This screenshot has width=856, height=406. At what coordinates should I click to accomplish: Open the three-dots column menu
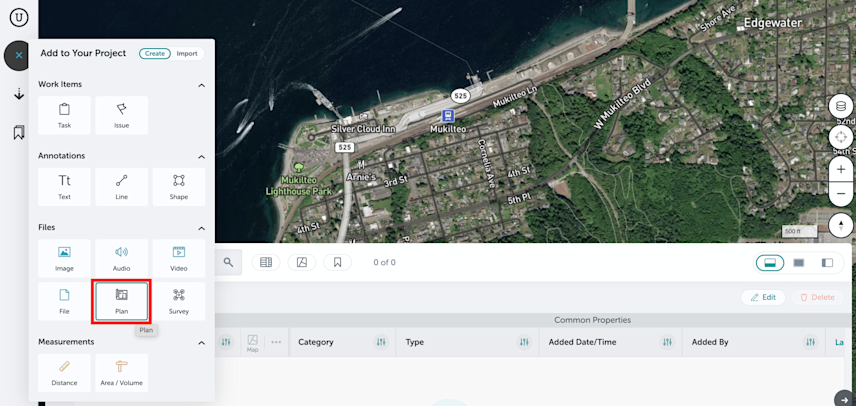click(276, 342)
